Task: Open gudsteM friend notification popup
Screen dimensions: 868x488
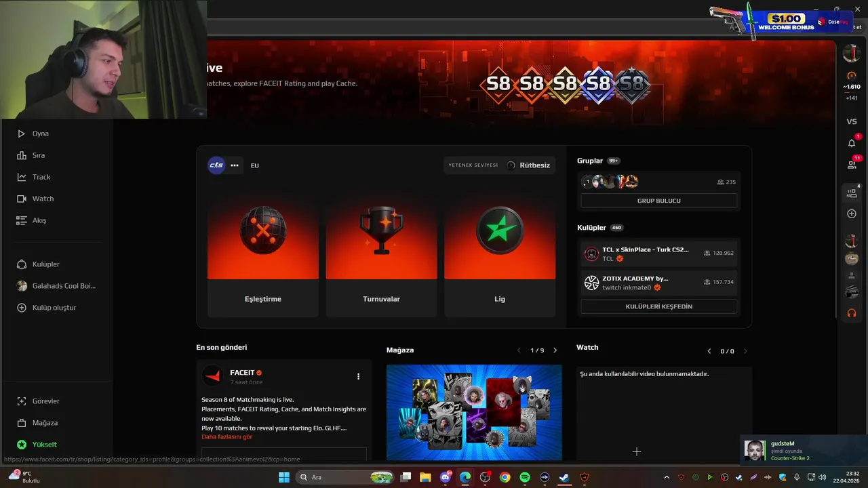Action: pyautogui.click(x=803, y=451)
